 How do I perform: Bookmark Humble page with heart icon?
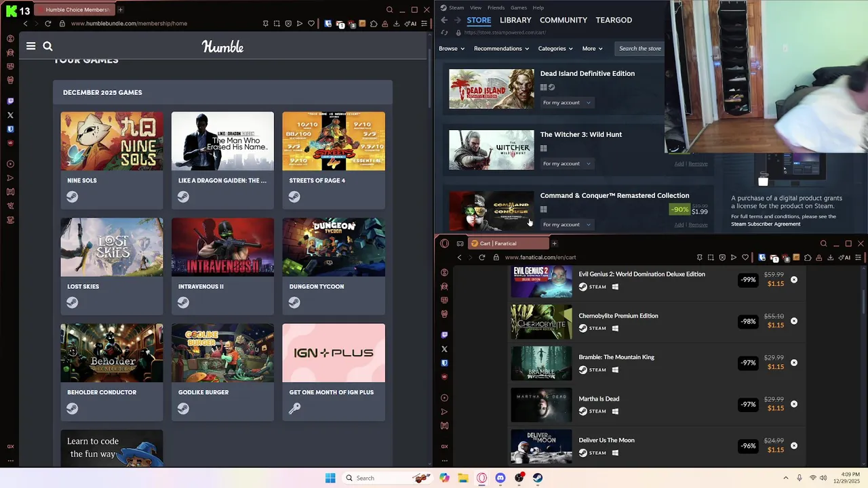click(x=311, y=23)
